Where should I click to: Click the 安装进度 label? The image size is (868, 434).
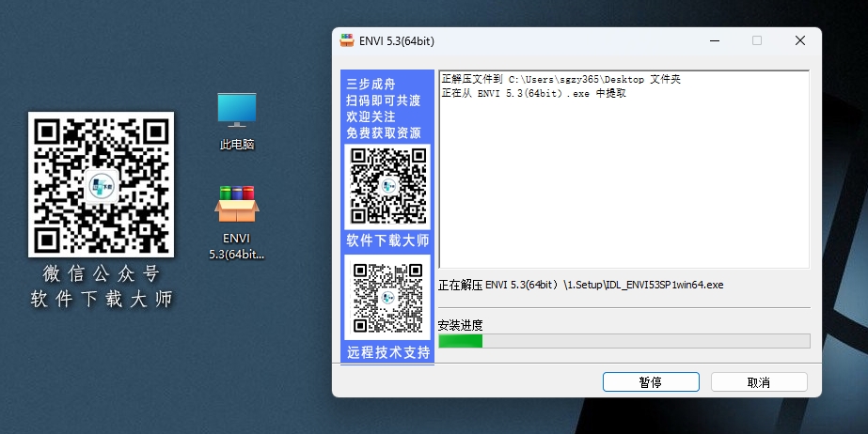[x=460, y=325]
